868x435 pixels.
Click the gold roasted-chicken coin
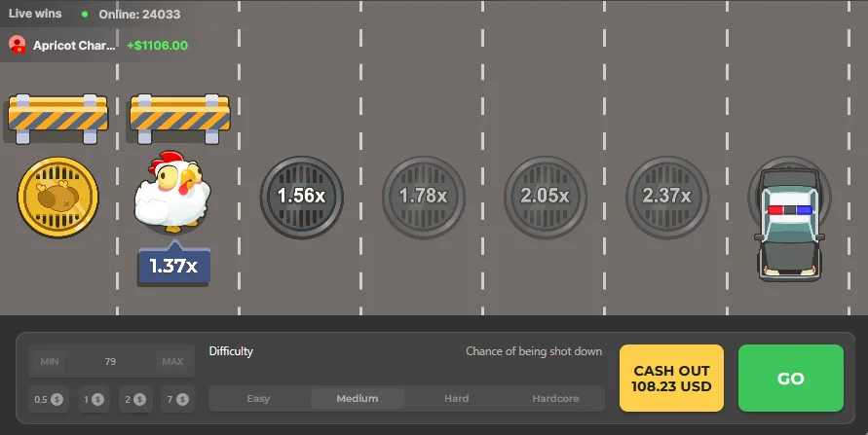pos(58,198)
